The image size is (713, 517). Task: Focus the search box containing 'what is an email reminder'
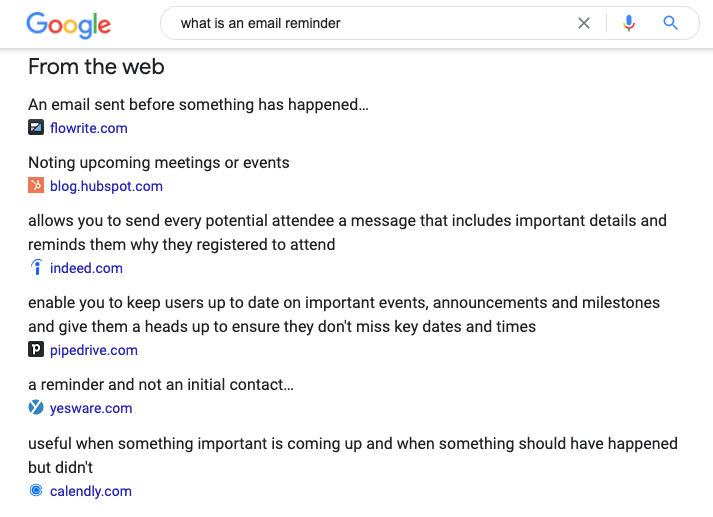pyautogui.click(x=370, y=23)
